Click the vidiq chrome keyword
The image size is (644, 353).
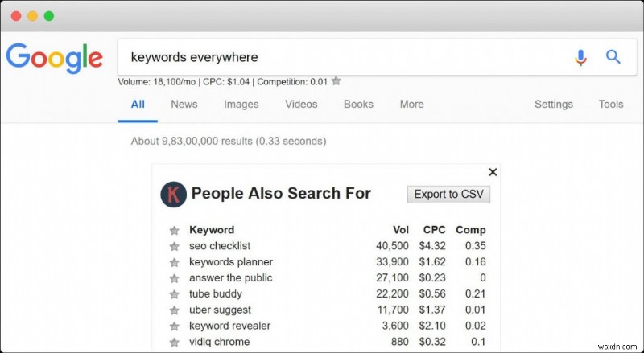tap(219, 342)
